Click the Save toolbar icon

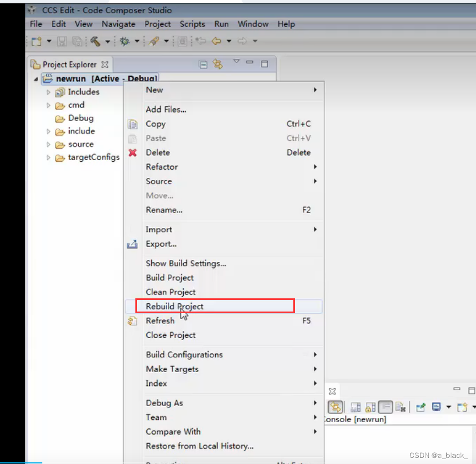coord(62,41)
